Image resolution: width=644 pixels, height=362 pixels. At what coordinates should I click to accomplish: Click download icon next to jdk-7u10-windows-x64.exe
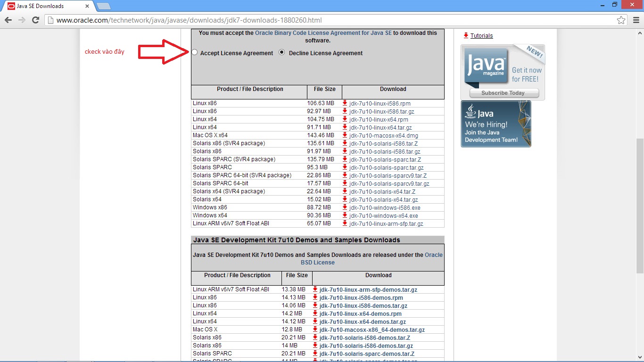(344, 215)
